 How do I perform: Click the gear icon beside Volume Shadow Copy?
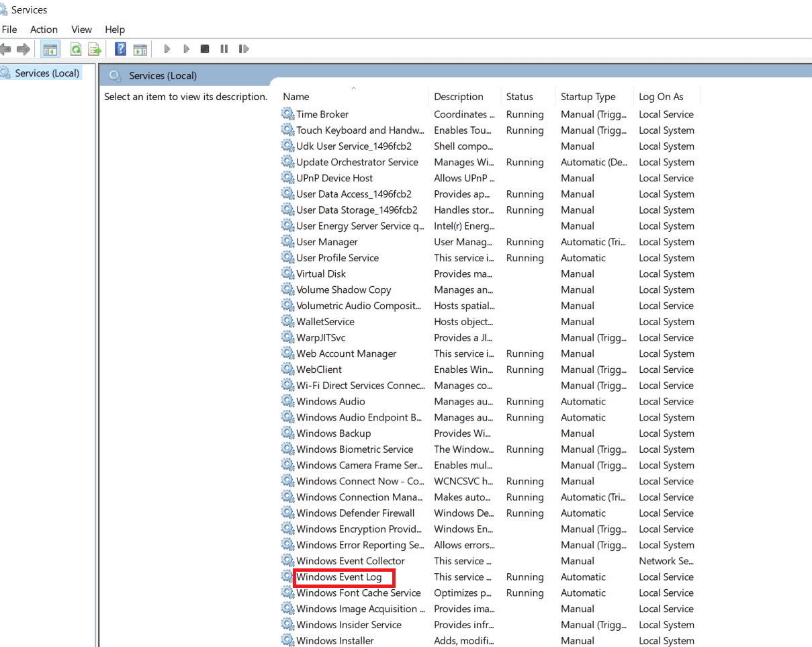point(287,290)
